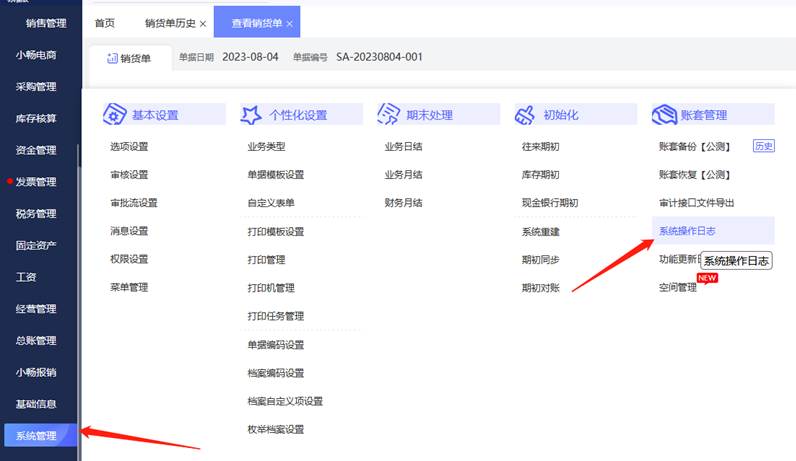Click the 账套管理 book icon
796x461 pixels.
664,114
